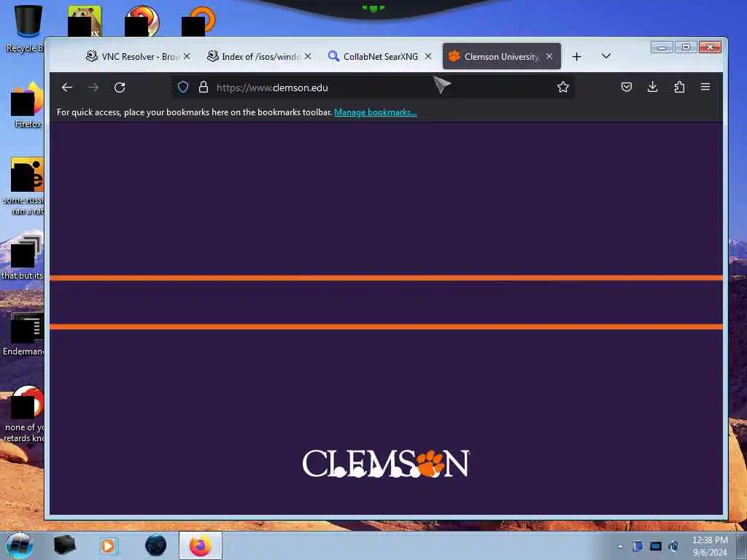The height and width of the screenshot is (560, 747).
Task: Reload the Clemson page
Action: pos(120,87)
